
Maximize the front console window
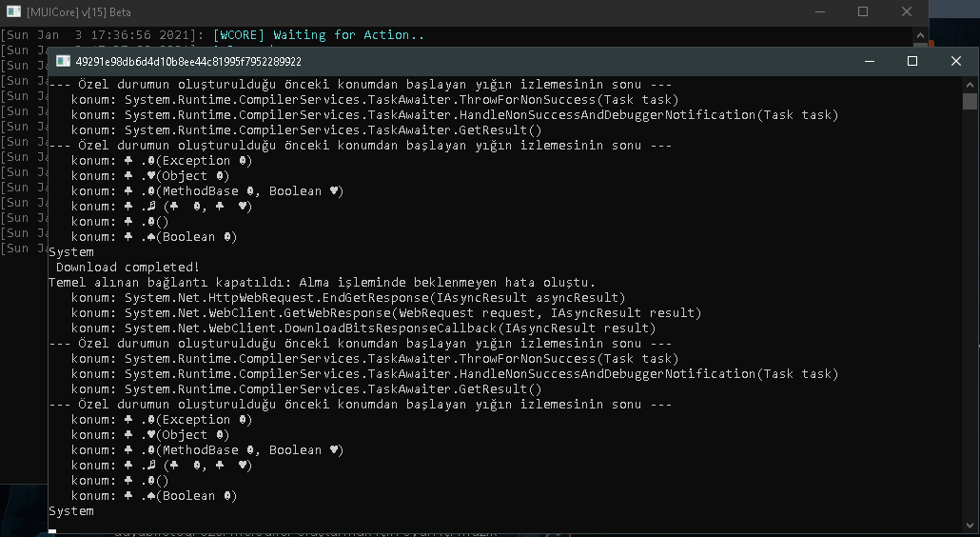point(911,61)
